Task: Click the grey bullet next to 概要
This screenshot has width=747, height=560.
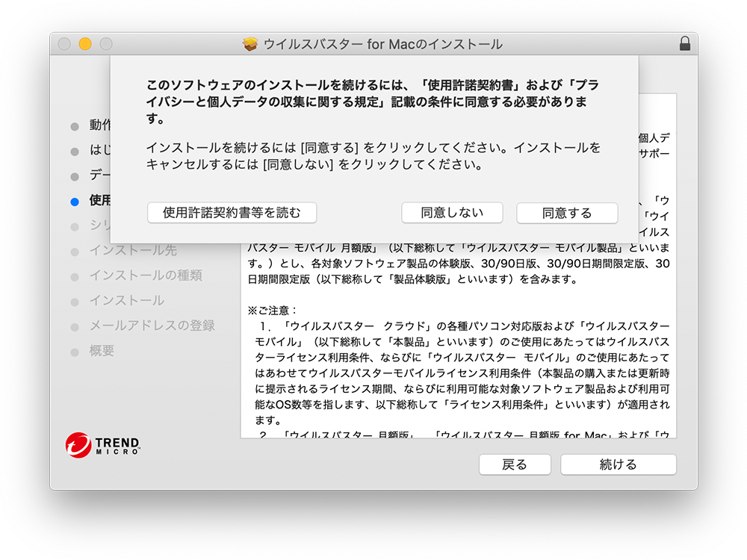Action: [x=74, y=352]
